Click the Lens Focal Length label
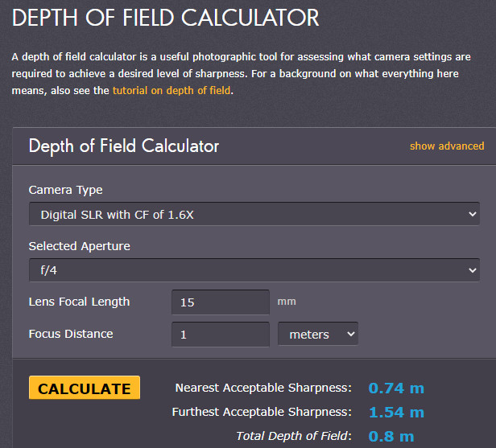 (x=79, y=302)
